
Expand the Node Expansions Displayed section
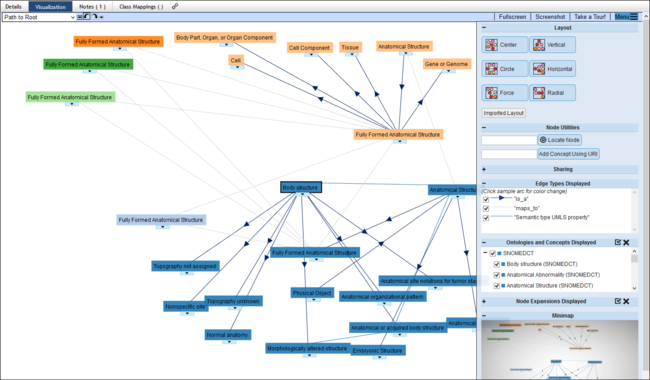coord(484,301)
